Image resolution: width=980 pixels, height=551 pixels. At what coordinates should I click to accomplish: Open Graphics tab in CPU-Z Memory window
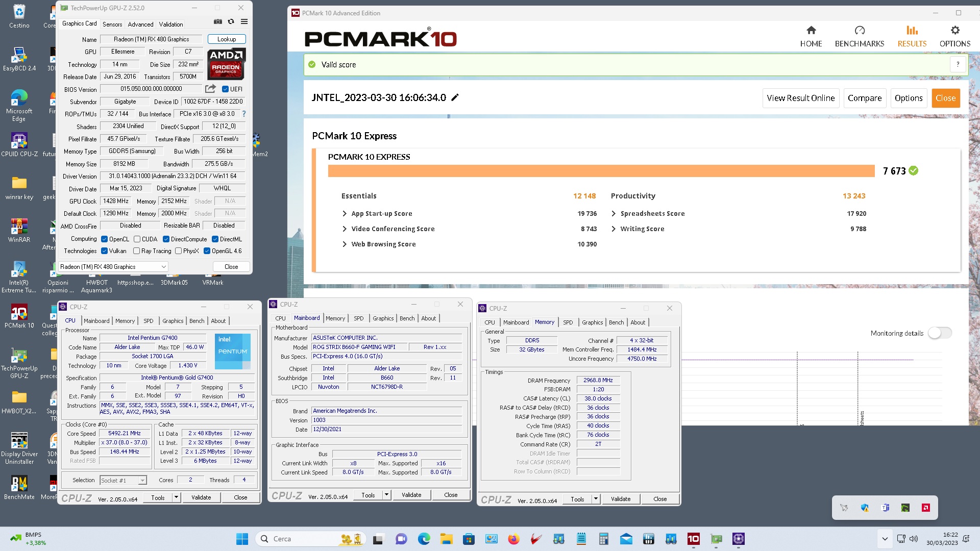click(592, 322)
